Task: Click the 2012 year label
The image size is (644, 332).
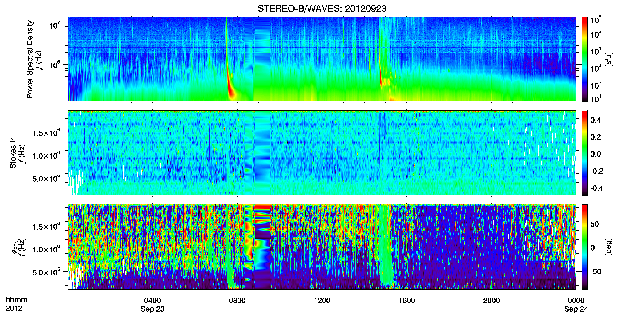Action: 14,308
